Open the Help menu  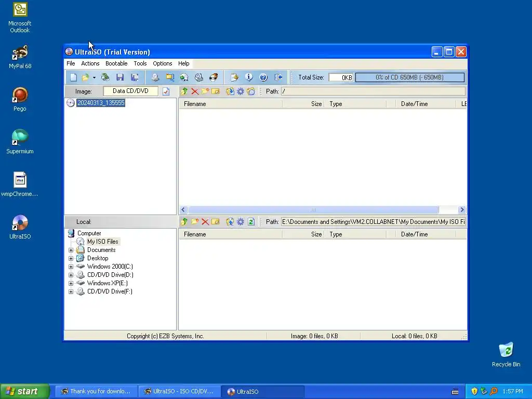coord(183,63)
